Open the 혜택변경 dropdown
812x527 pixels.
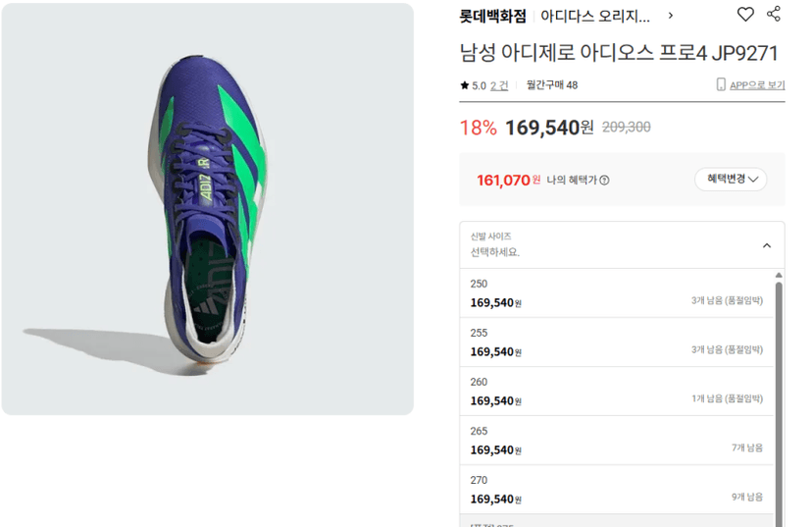(x=731, y=180)
